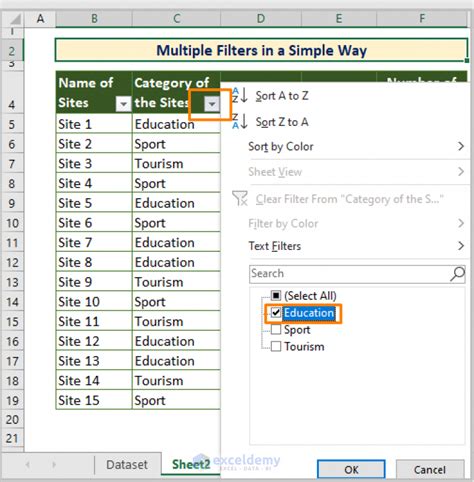Screen dimensions: 474x482
Task: Click the Site 1 cell
Action: click(94, 124)
